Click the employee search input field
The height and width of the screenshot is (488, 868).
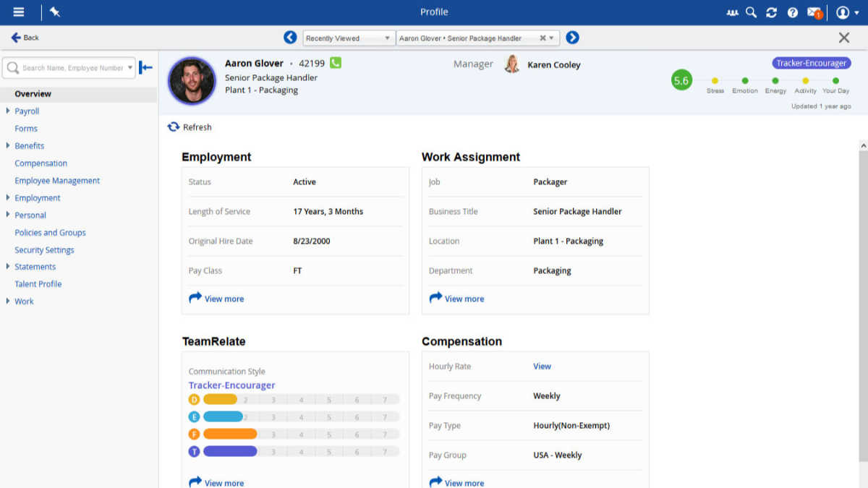pos(69,68)
